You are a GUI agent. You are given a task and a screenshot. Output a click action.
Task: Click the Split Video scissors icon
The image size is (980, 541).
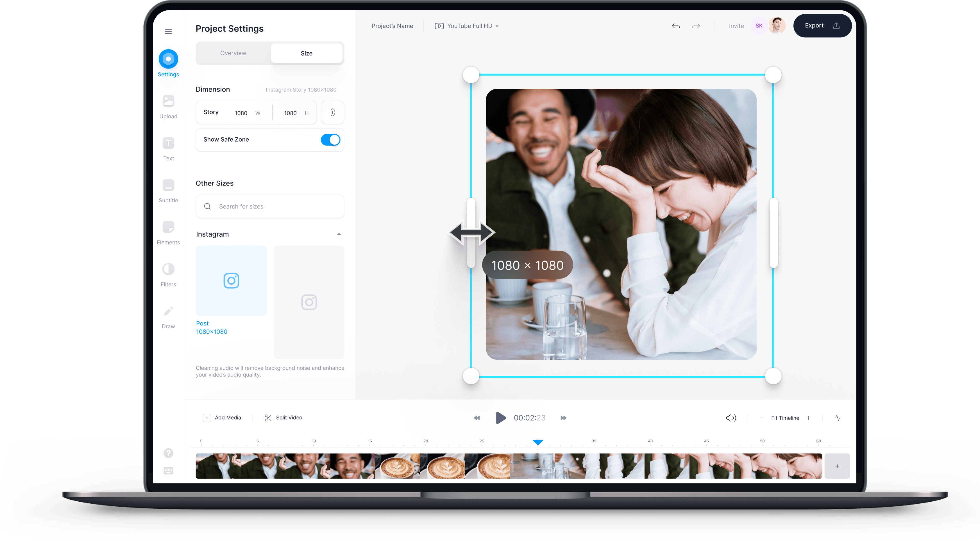click(268, 418)
